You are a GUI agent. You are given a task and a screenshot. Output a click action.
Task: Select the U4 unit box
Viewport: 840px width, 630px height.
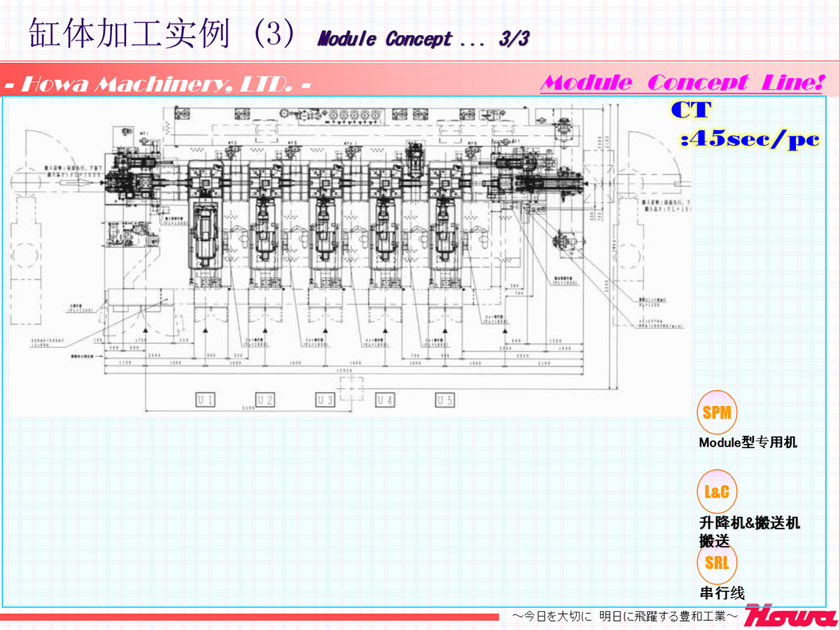coord(385,400)
